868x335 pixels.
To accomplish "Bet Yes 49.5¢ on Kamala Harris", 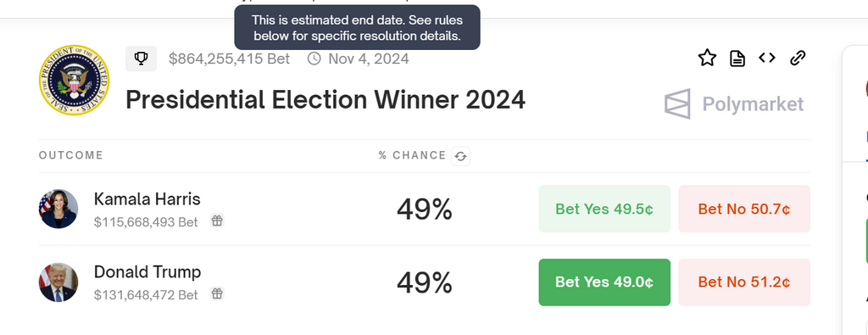I will click(x=604, y=209).
